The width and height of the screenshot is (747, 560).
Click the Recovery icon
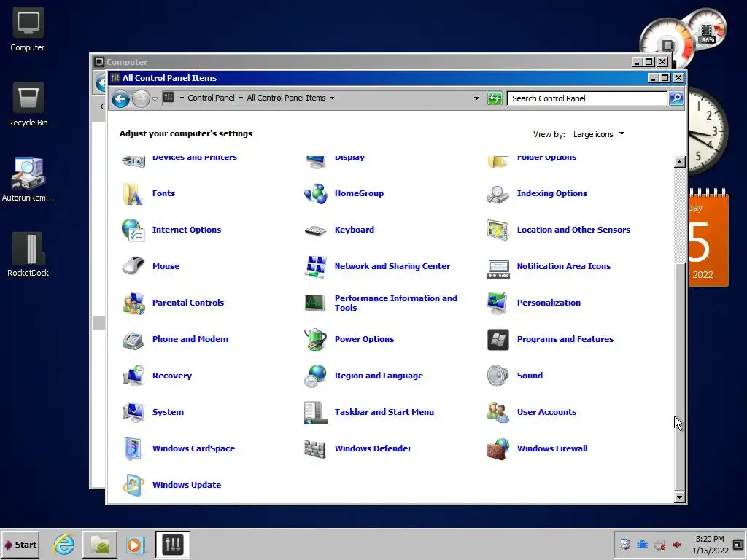pos(133,376)
